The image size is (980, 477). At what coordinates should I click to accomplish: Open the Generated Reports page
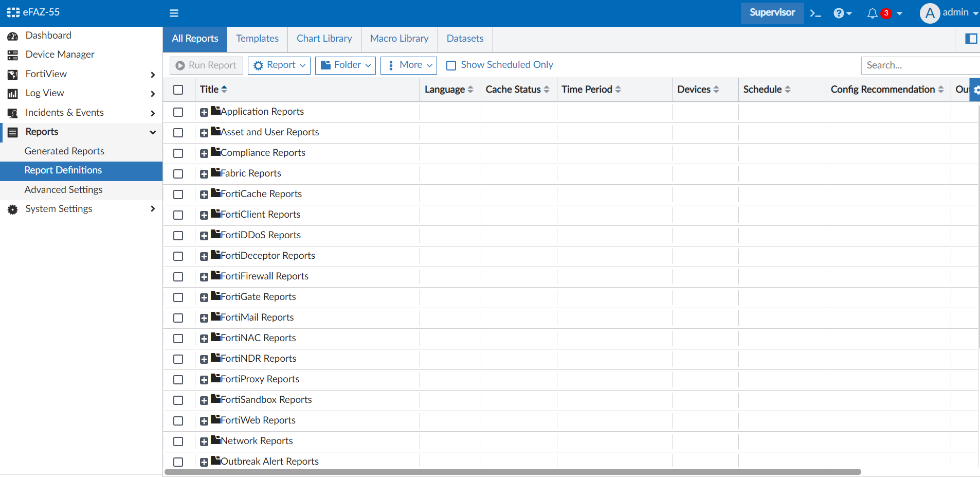point(64,151)
